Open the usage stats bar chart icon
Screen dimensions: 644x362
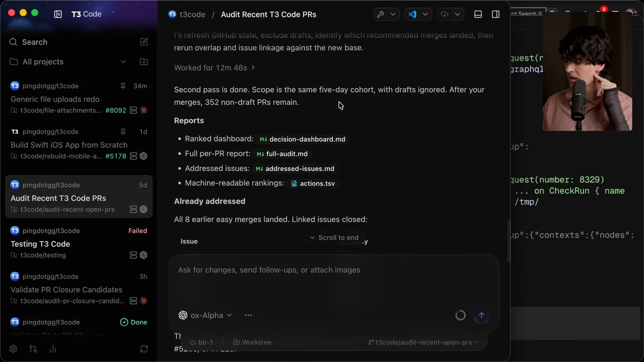pos(53,349)
